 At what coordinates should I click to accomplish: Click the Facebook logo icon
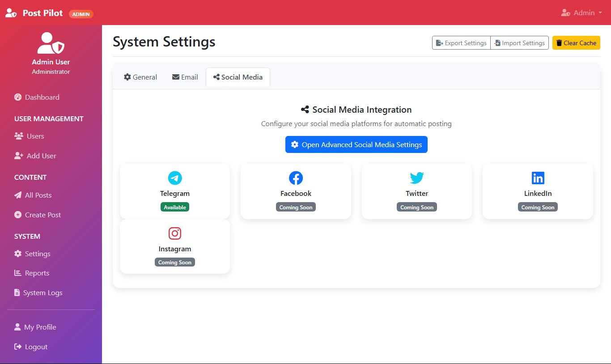point(296,178)
